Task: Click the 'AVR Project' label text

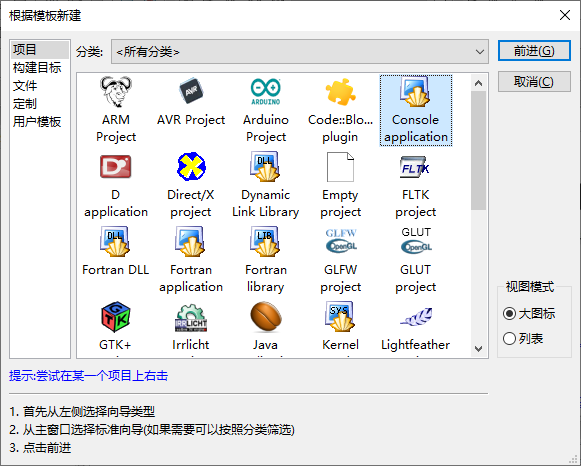Action: [x=191, y=120]
